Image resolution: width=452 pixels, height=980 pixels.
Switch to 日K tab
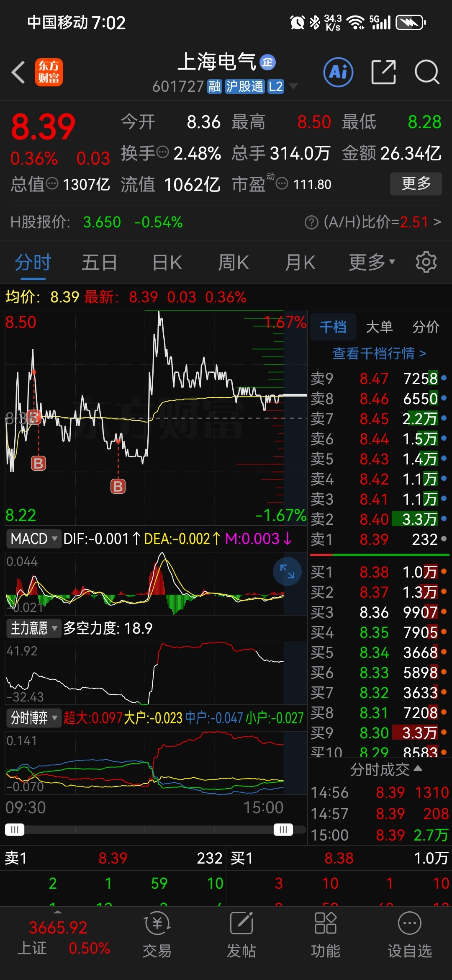click(167, 263)
